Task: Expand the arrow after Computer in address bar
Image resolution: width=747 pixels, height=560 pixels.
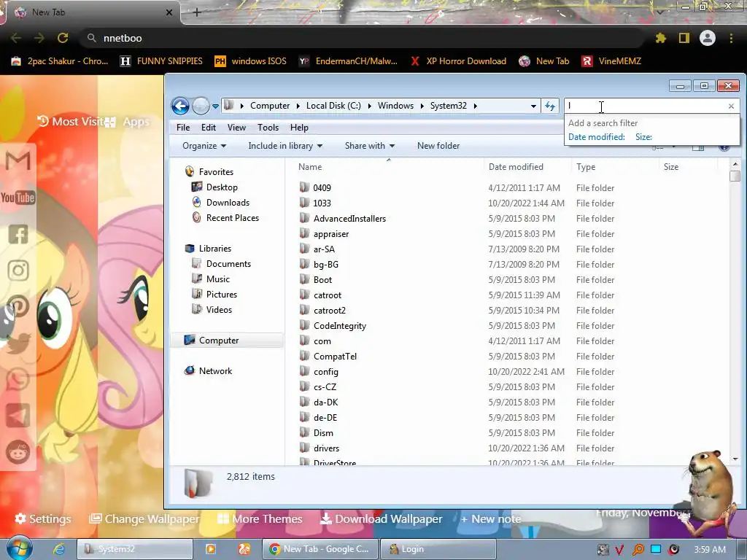Action: [x=298, y=106]
